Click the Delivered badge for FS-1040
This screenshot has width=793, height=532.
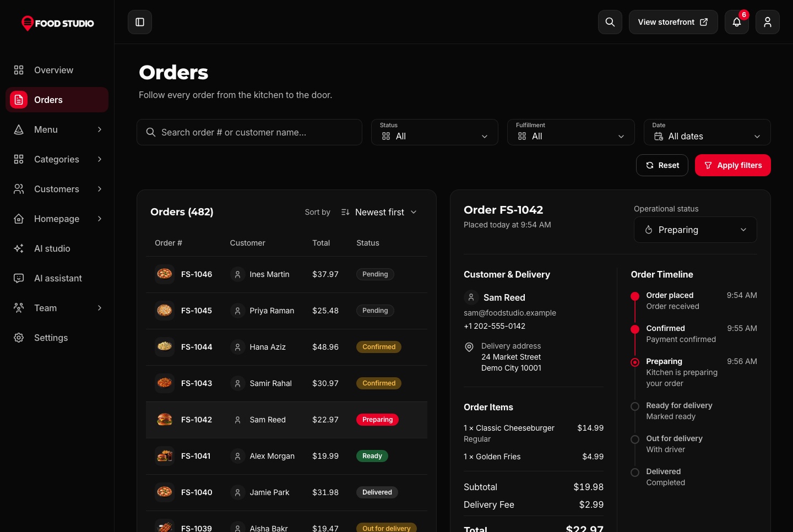[377, 492]
